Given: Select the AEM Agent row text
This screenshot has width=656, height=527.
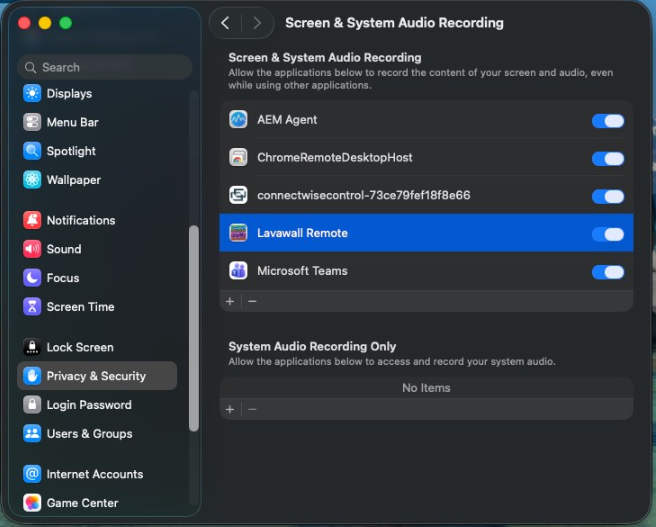Looking at the screenshot, I should click(287, 120).
